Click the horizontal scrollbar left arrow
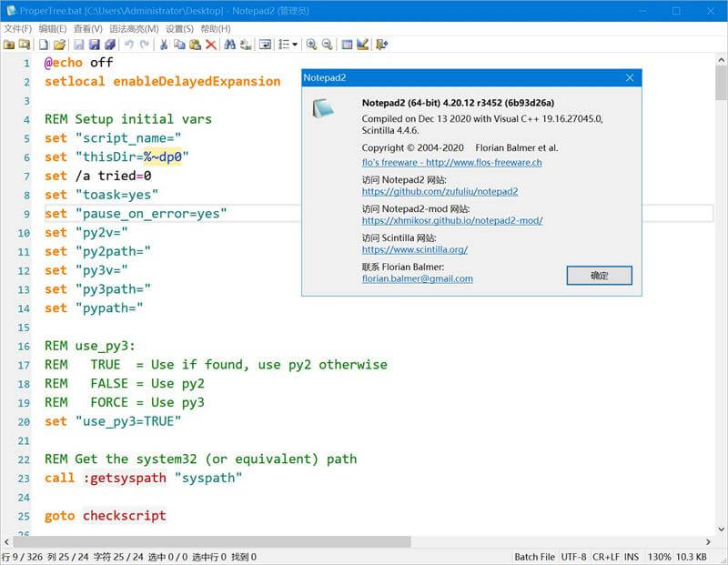The height and width of the screenshot is (565, 728). point(6,541)
